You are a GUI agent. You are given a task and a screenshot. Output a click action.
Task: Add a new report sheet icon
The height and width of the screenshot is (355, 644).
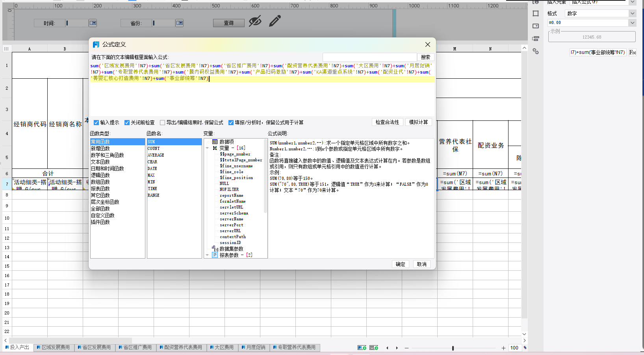click(x=362, y=348)
